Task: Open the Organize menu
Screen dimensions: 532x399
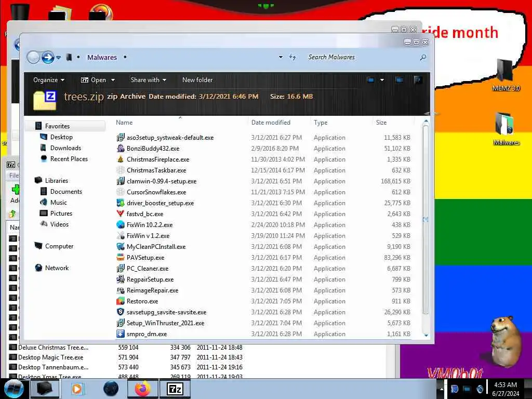Action: pos(48,79)
